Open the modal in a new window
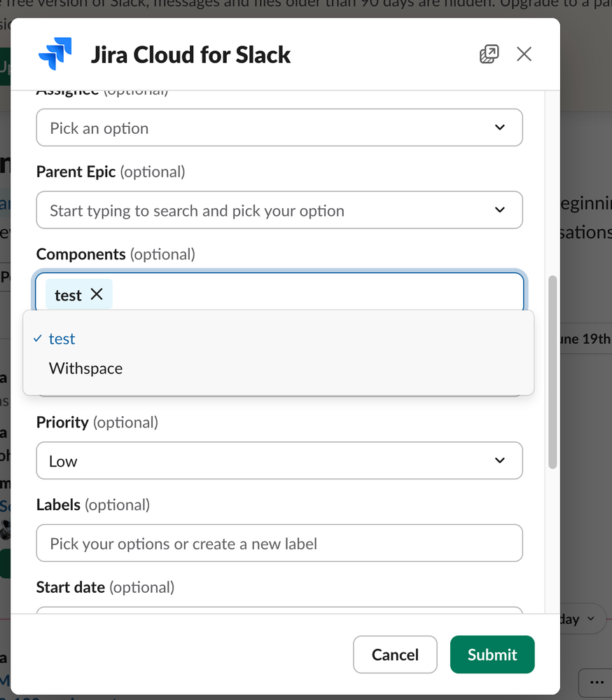 (x=489, y=54)
